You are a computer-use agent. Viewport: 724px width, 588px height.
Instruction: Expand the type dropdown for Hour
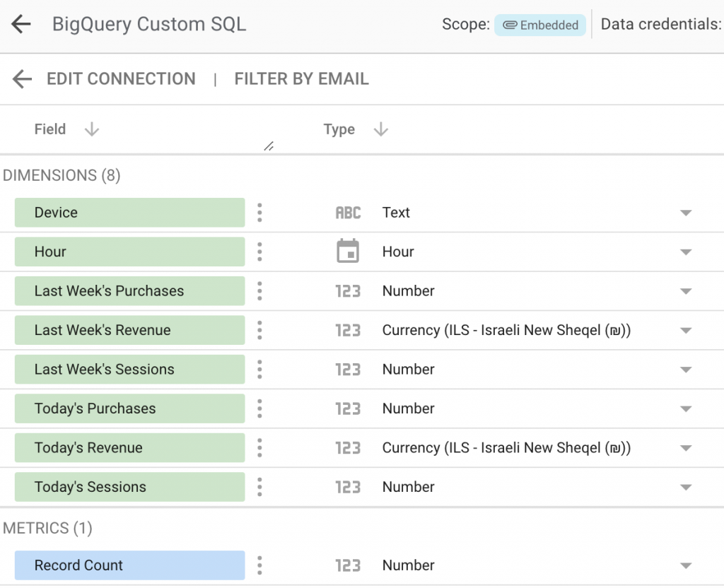pos(686,252)
